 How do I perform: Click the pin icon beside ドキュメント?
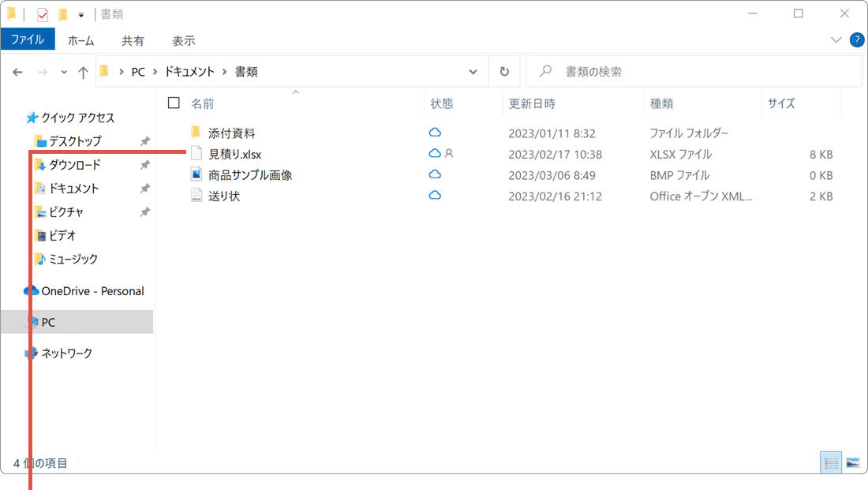coord(145,189)
